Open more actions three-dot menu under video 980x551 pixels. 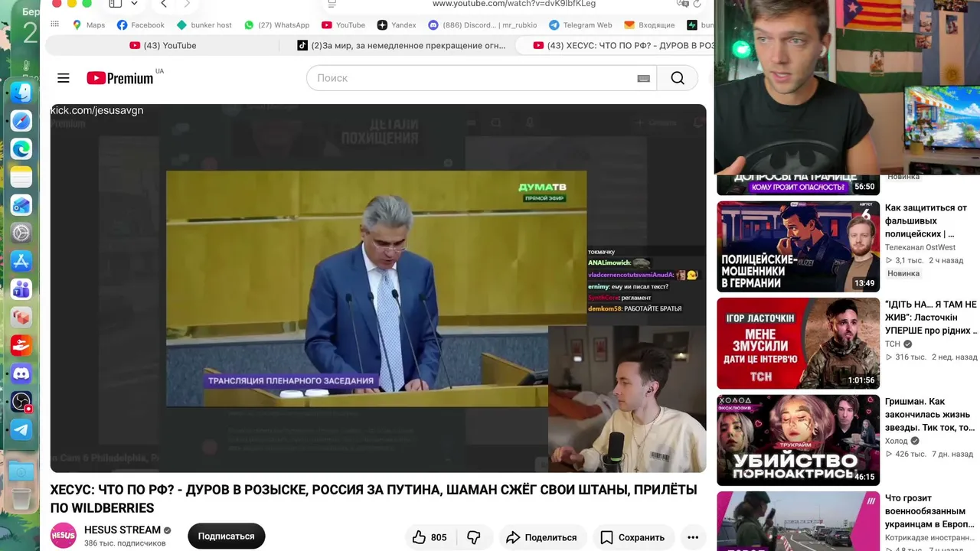(x=693, y=537)
